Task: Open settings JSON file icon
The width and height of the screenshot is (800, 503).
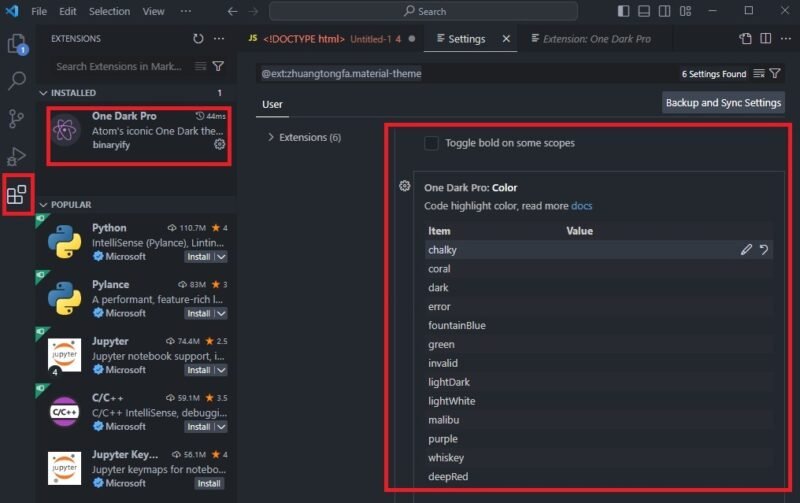Action: pos(745,39)
